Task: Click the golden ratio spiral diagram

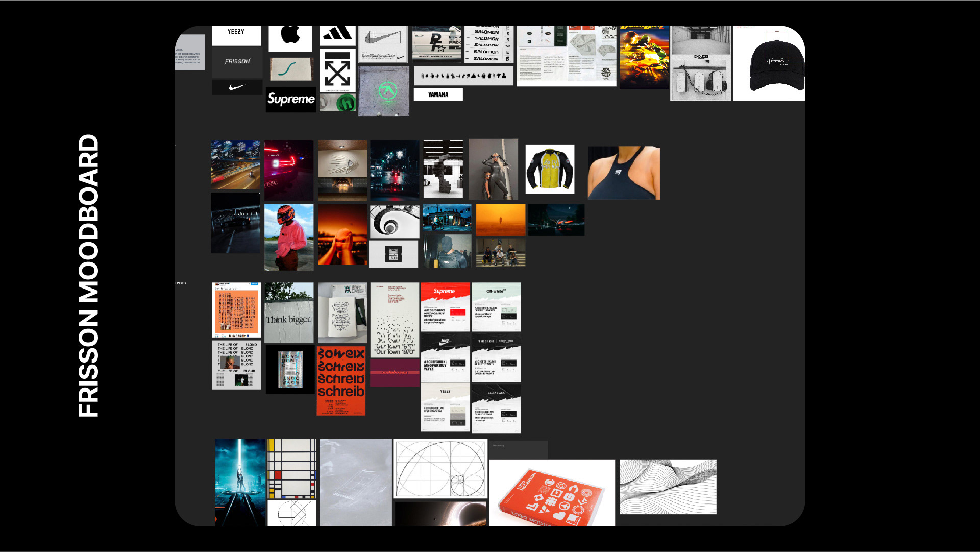Action: 440,469
